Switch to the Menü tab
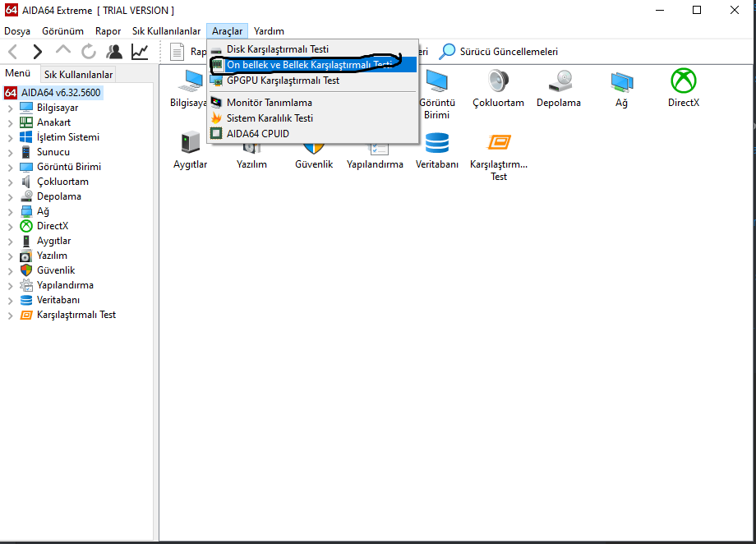756x544 pixels. (18, 73)
